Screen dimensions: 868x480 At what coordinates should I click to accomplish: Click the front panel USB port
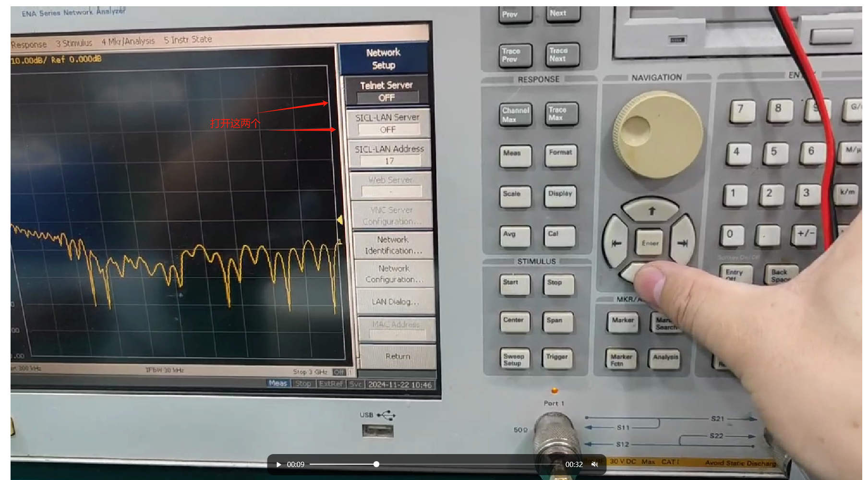point(377,431)
